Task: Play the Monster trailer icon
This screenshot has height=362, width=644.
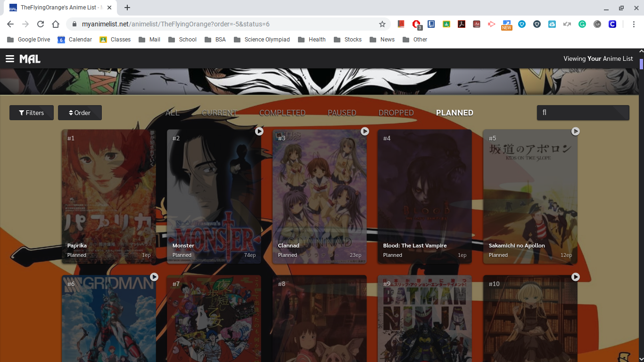Action: (259, 131)
